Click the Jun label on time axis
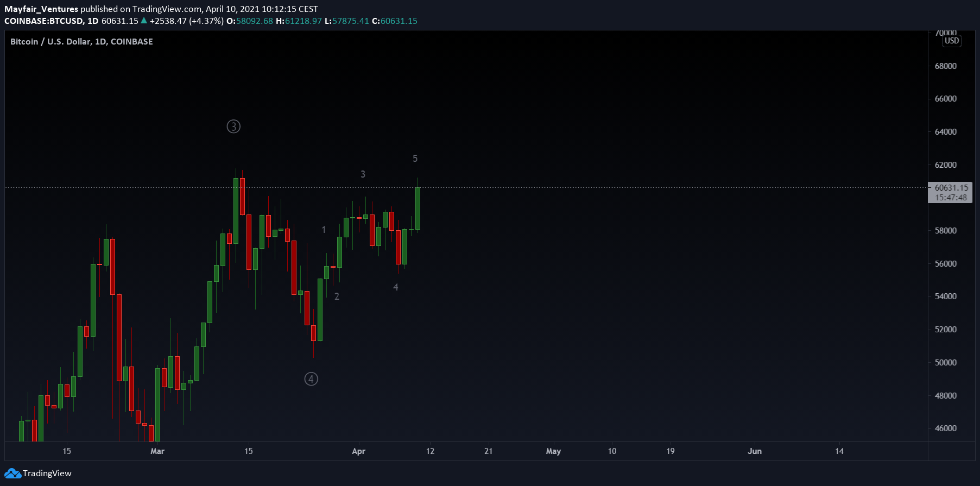980x486 pixels. point(755,451)
